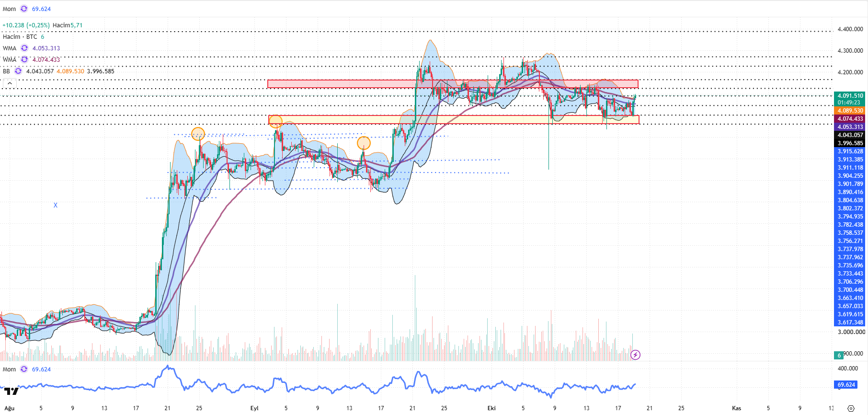Click the Kas month label on time axis
Screen dimensions: 868x415
(736, 408)
